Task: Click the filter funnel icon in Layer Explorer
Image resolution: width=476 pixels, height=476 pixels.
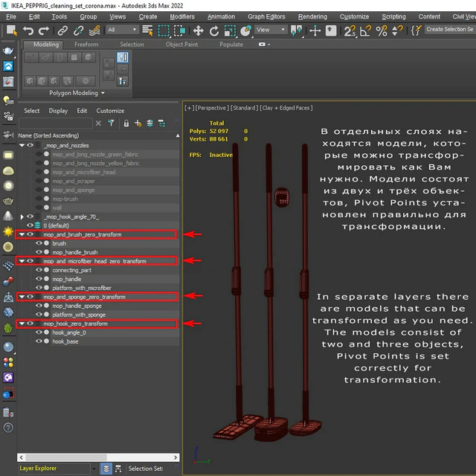Action: (111, 123)
